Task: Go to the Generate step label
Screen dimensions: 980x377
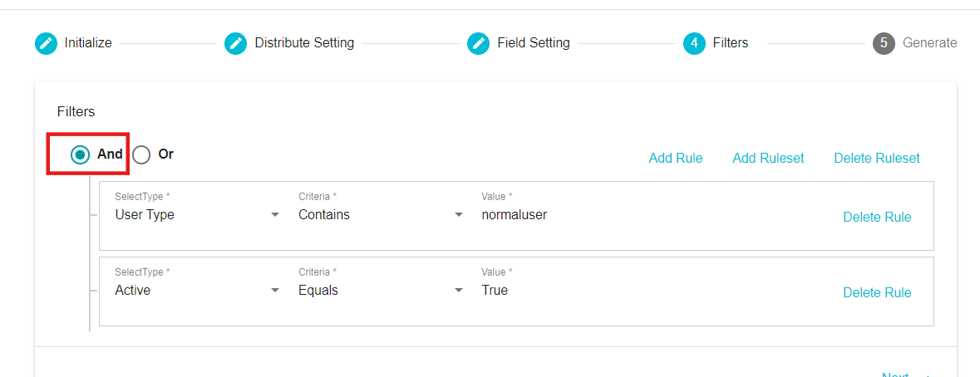Action: click(929, 43)
